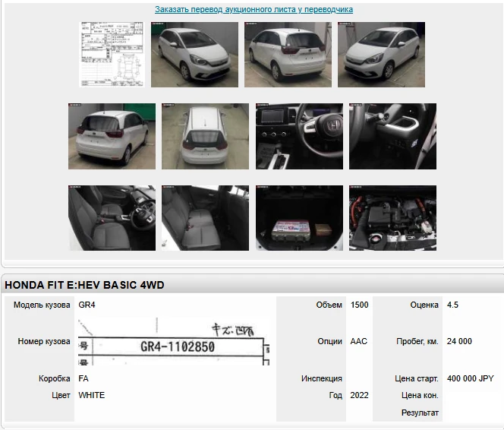Click the AAC options value

click(358, 342)
